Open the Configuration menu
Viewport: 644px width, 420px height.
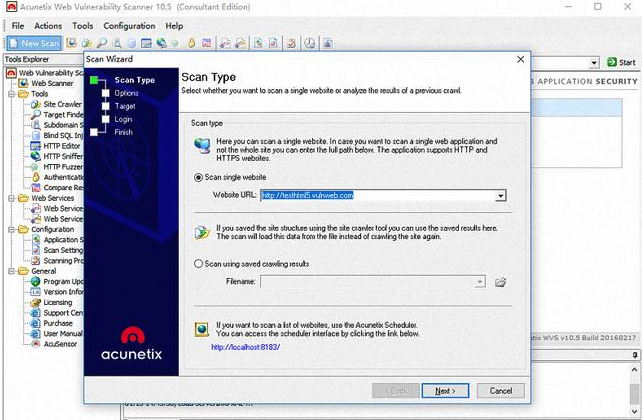(x=129, y=26)
